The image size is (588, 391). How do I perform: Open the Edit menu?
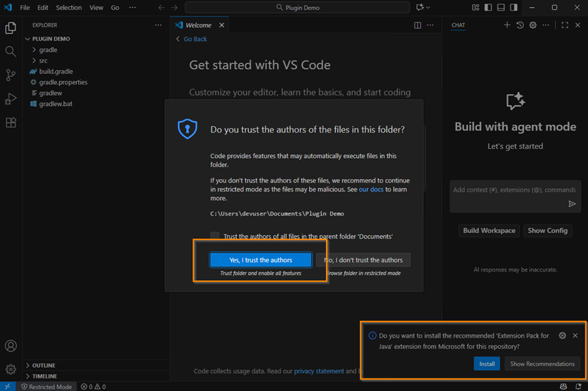coord(43,8)
